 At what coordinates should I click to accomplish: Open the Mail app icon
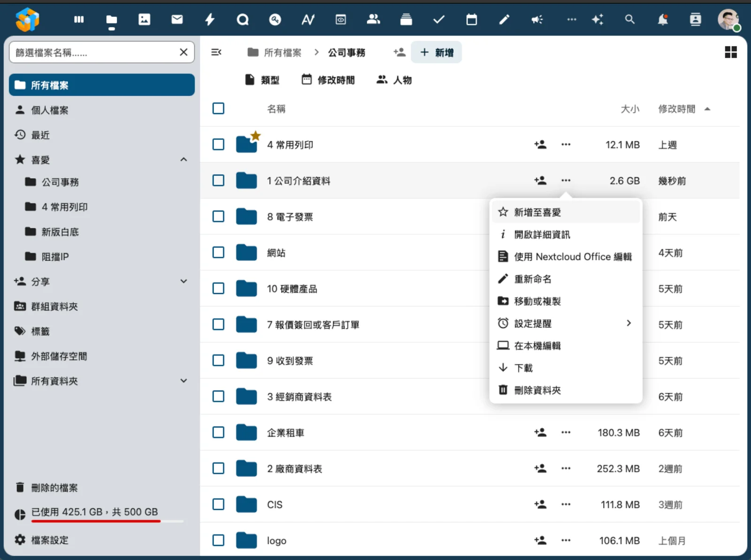click(x=177, y=19)
